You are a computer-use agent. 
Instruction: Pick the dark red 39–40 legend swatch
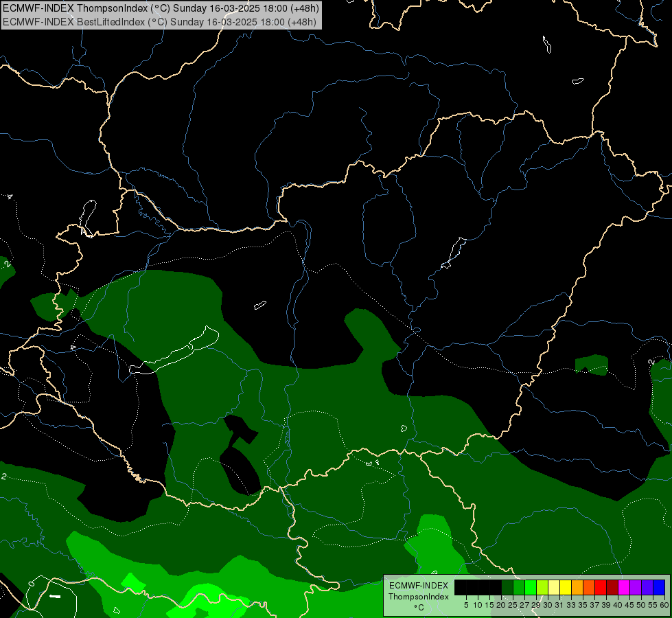[612, 588]
